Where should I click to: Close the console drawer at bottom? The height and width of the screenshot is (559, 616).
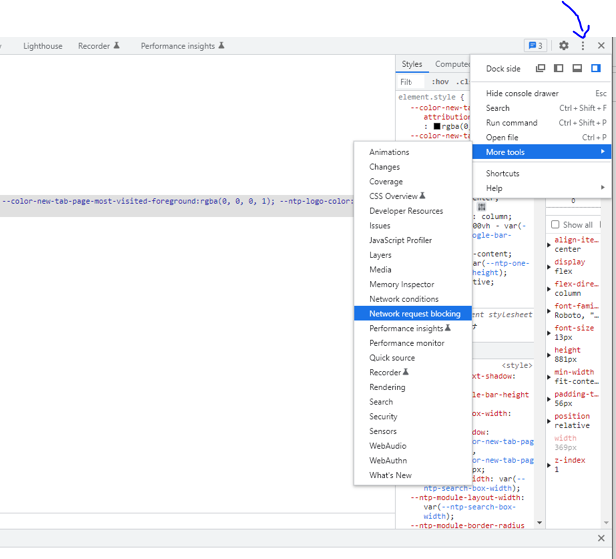click(601, 538)
